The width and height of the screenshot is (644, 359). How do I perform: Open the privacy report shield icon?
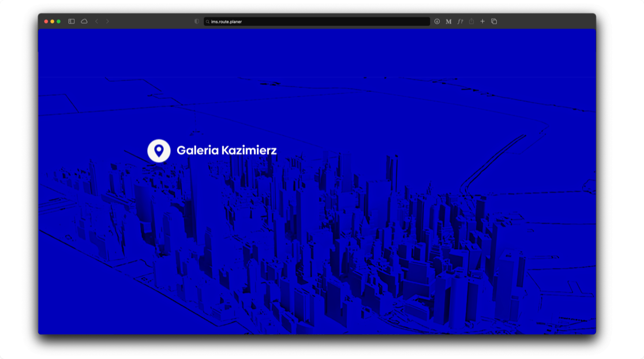(197, 21)
